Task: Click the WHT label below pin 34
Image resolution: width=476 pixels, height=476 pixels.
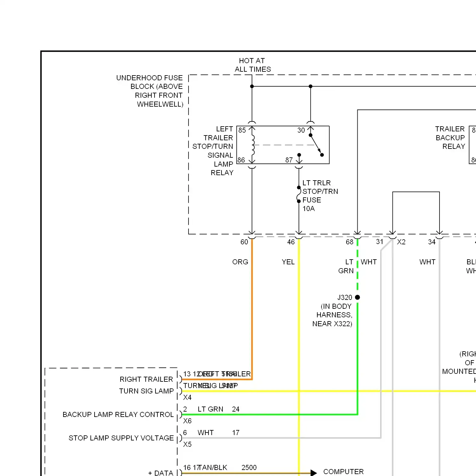Action: [x=427, y=262]
